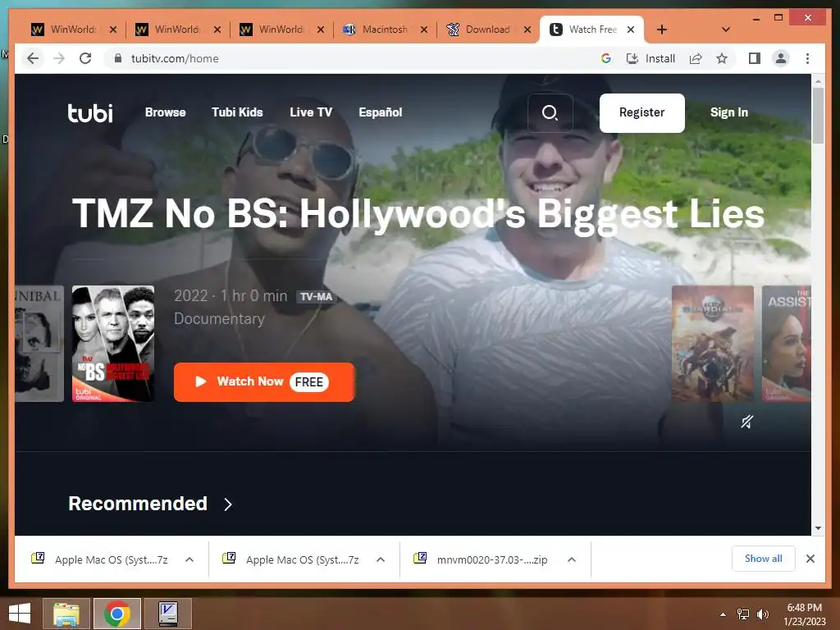Open Browse menu
The image size is (840, 630).
pyautogui.click(x=165, y=112)
